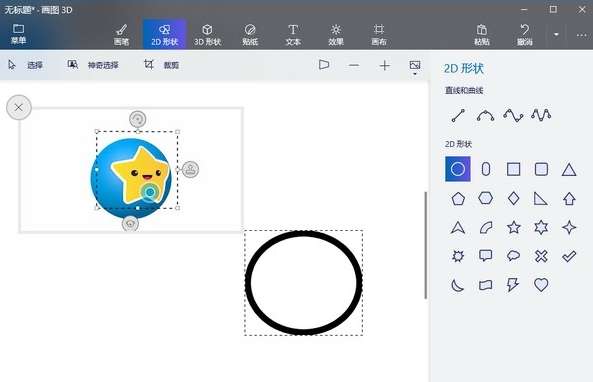The height and width of the screenshot is (382, 593).
Task: Expand the undo history dropdown arrow
Action: point(556,34)
